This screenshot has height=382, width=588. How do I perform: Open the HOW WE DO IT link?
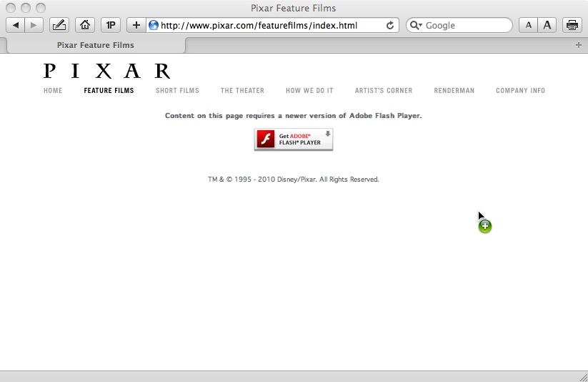[309, 91]
